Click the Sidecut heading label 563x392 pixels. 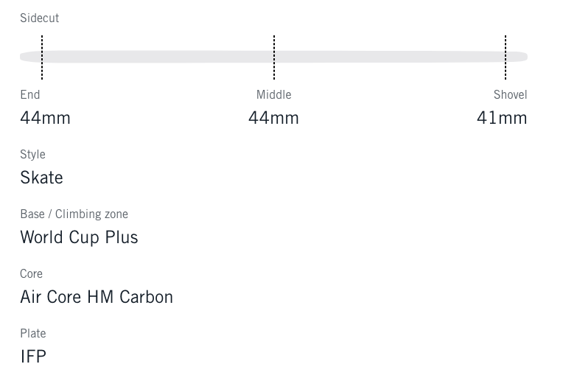pyautogui.click(x=39, y=18)
